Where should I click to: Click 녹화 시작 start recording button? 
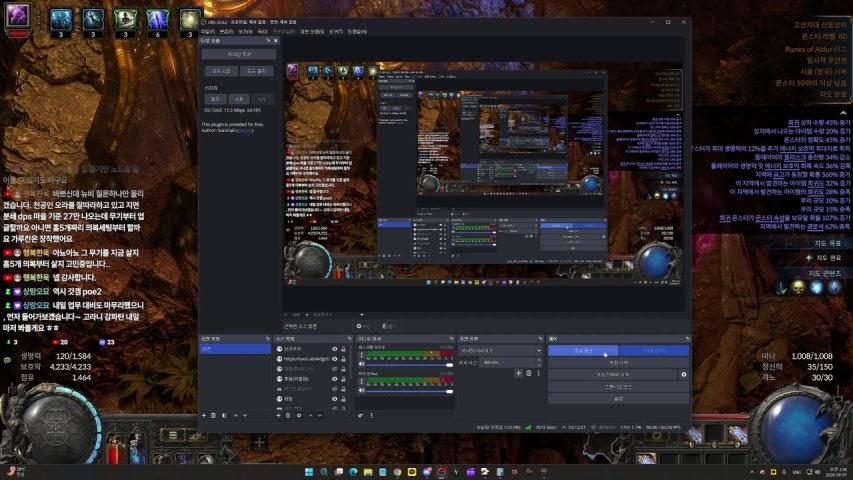[x=619, y=362]
